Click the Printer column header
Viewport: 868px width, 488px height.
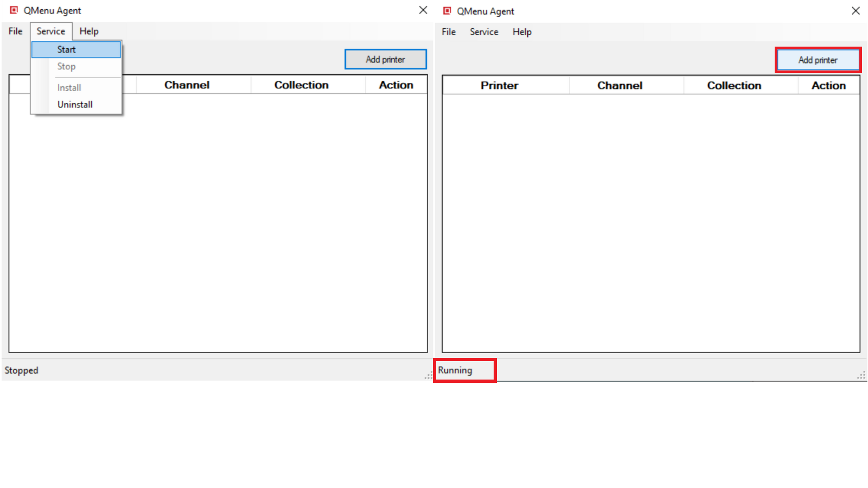(499, 86)
